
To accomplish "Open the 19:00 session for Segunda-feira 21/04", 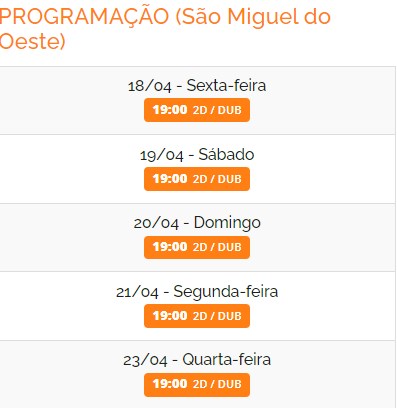I will (x=197, y=316).
